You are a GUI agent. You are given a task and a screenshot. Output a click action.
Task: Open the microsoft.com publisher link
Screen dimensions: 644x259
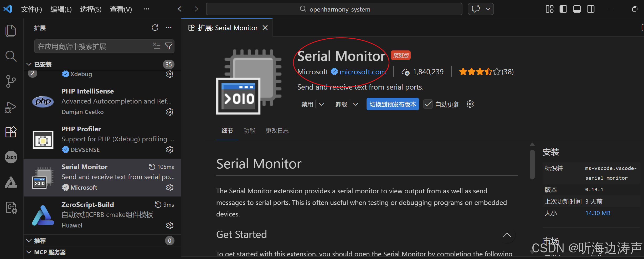pyautogui.click(x=362, y=72)
